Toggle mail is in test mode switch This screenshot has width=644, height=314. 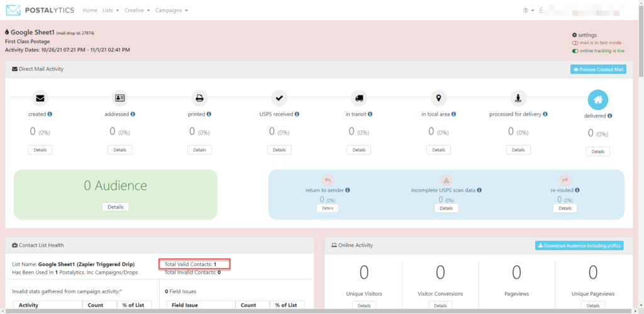coord(575,43)
